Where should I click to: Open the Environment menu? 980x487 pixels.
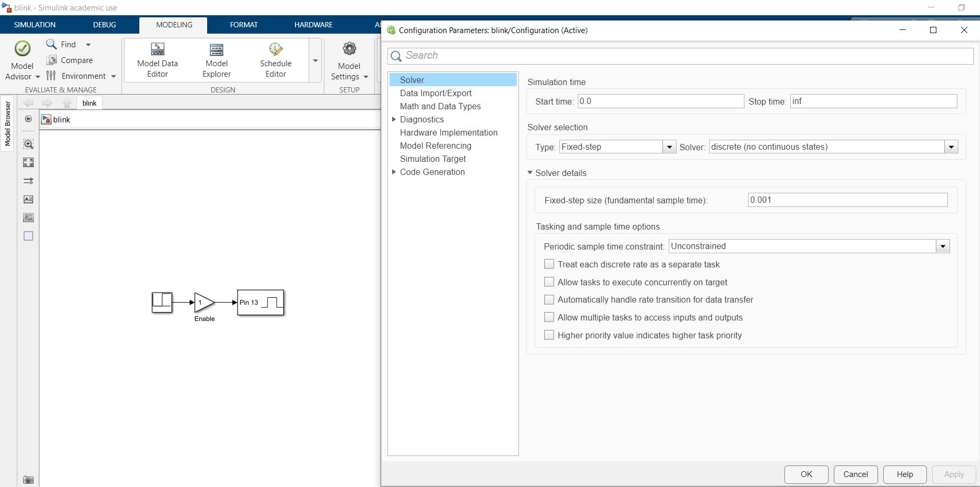point(81,76)
